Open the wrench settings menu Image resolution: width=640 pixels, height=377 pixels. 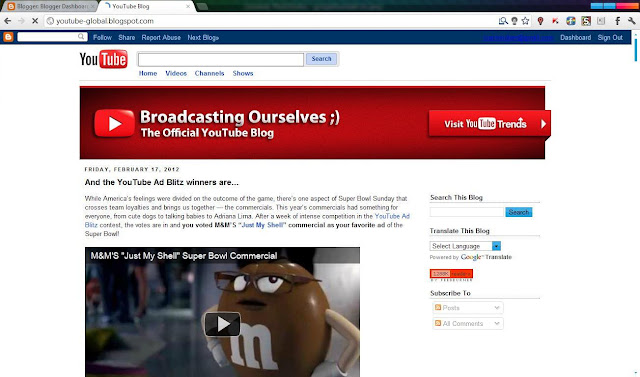[x=632, y=21]
